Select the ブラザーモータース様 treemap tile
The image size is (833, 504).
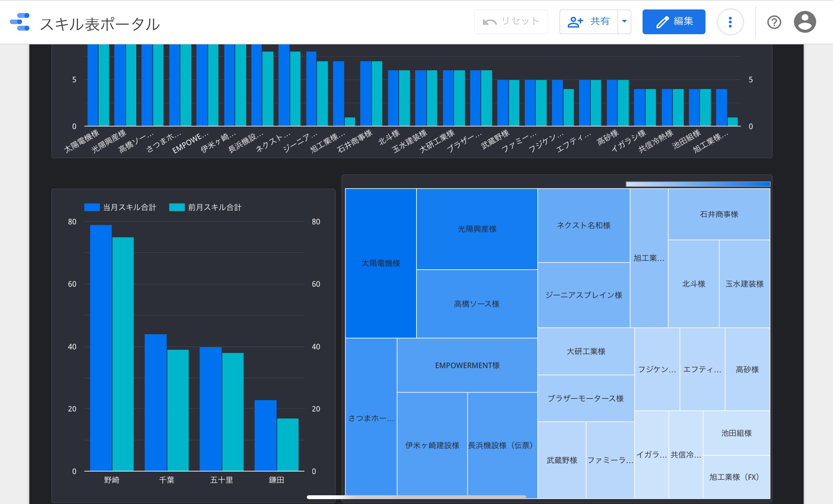click(586, 398)
